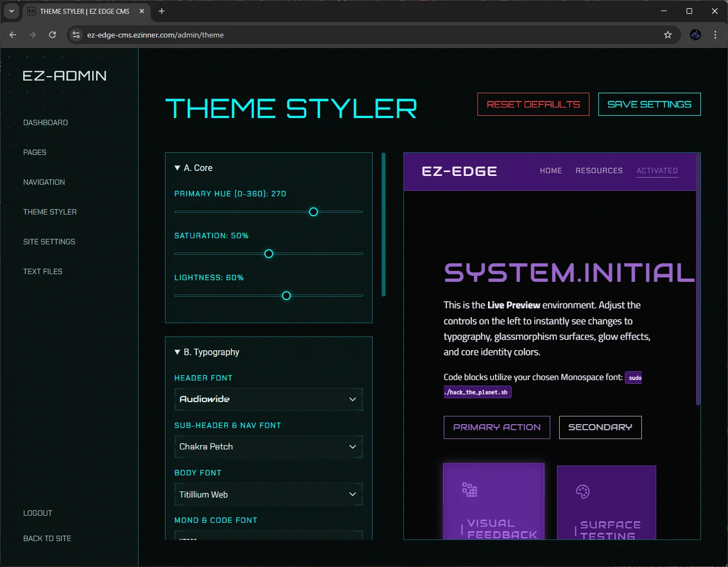Click the browser forward arrow

(33, 35)
